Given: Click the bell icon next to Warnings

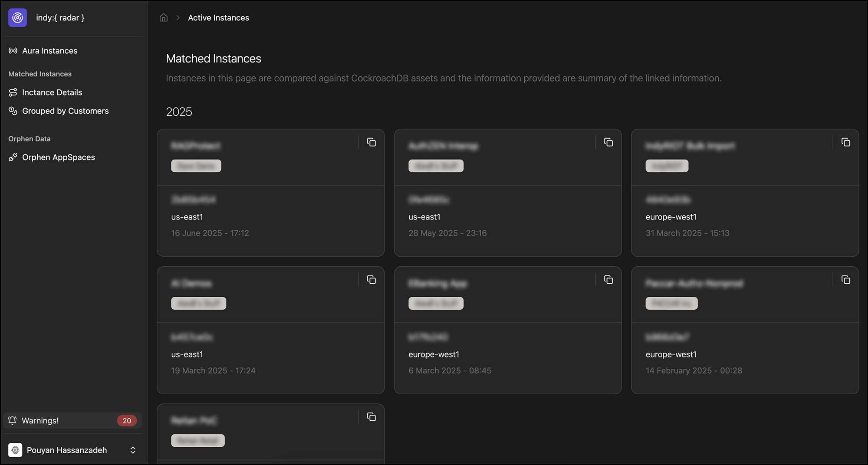Looking at the screenshot, I should (x=12, y=420).
